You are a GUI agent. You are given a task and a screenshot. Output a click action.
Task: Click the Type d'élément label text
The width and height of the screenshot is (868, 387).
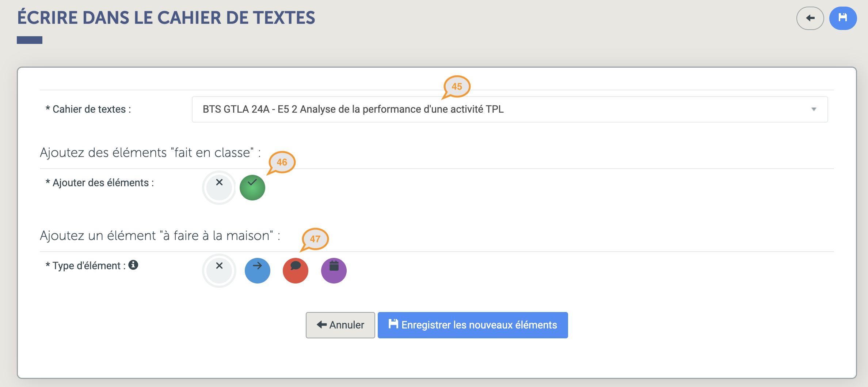(85, 266)
